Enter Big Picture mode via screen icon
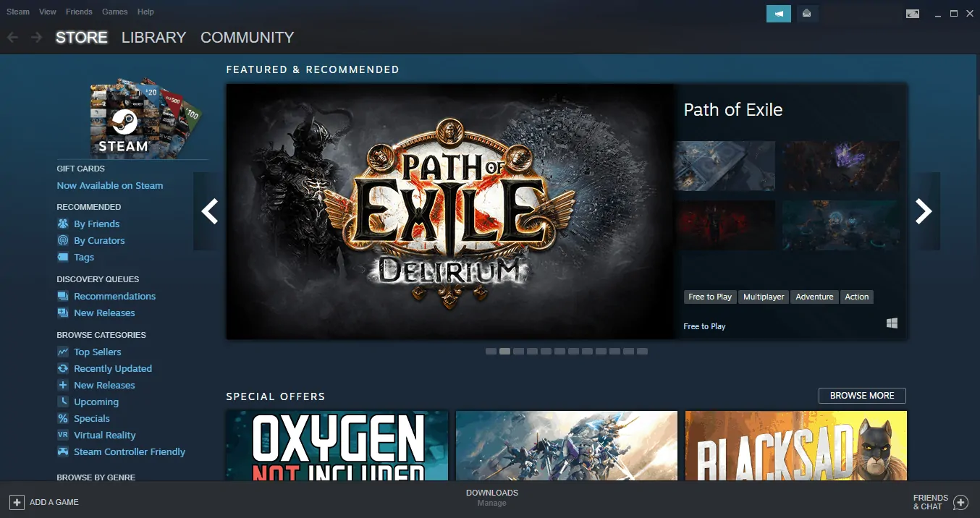The height and width of the screenshot is (518, 980). coord(913,13)
